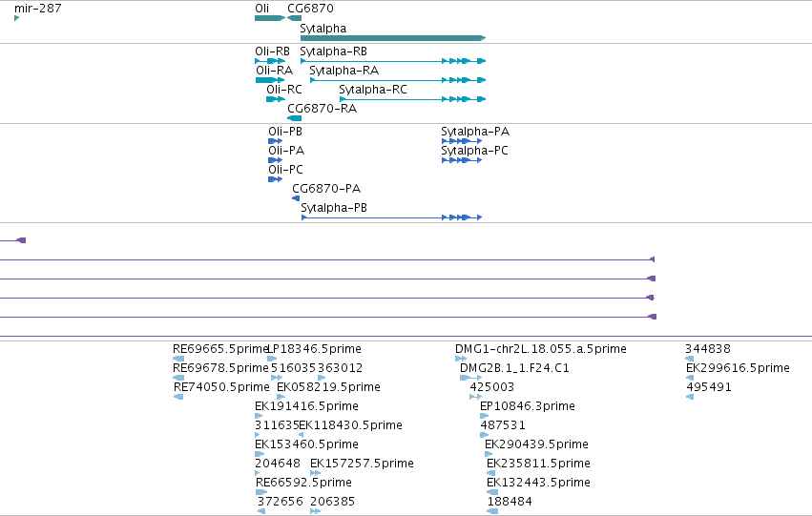Click the Sytalpha gene bar
The height and width of the screenshot is (516, 812).
coord(393,38)
